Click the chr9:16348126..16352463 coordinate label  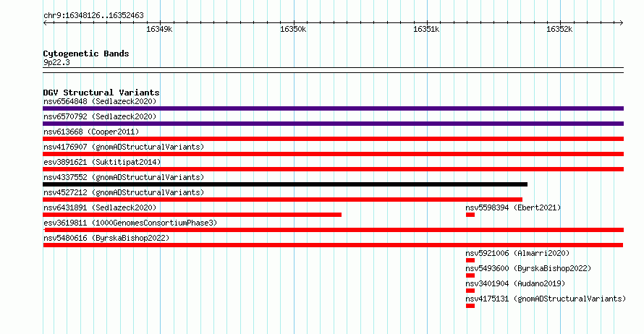tap(93, 15)
